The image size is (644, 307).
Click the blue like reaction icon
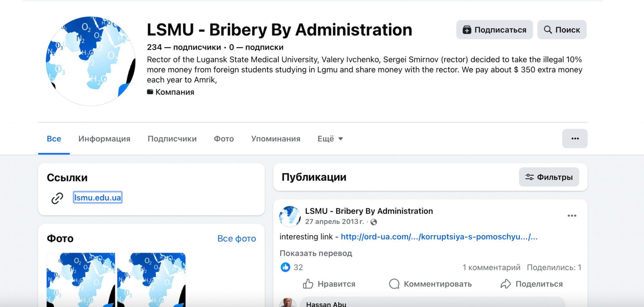click(285, 267)
